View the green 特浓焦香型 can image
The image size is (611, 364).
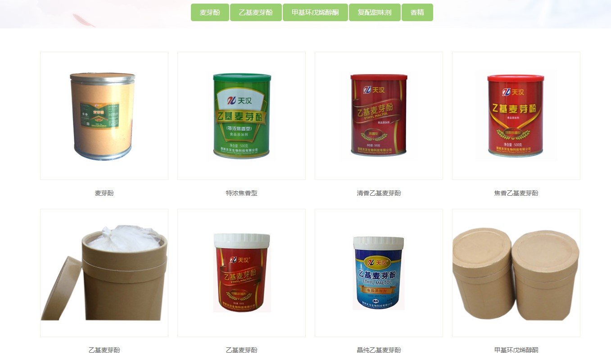[x=241, y=116]
